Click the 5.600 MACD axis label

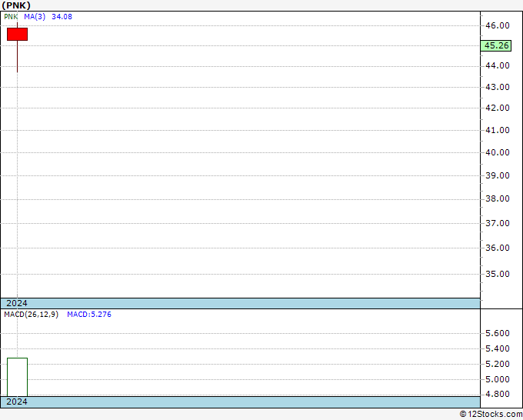pos(498,333)
